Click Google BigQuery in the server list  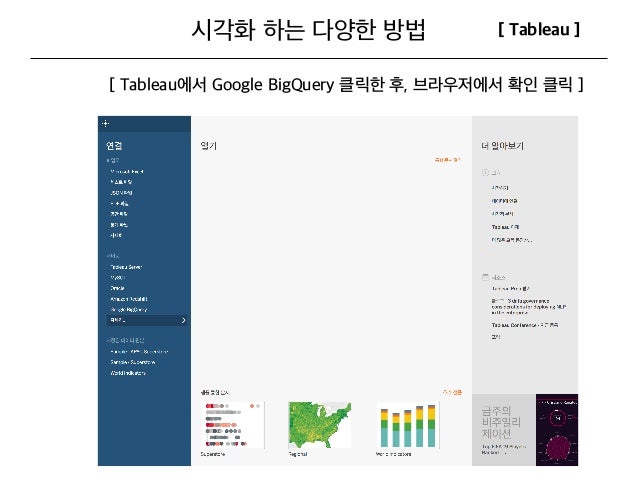(x=129, y=309)
